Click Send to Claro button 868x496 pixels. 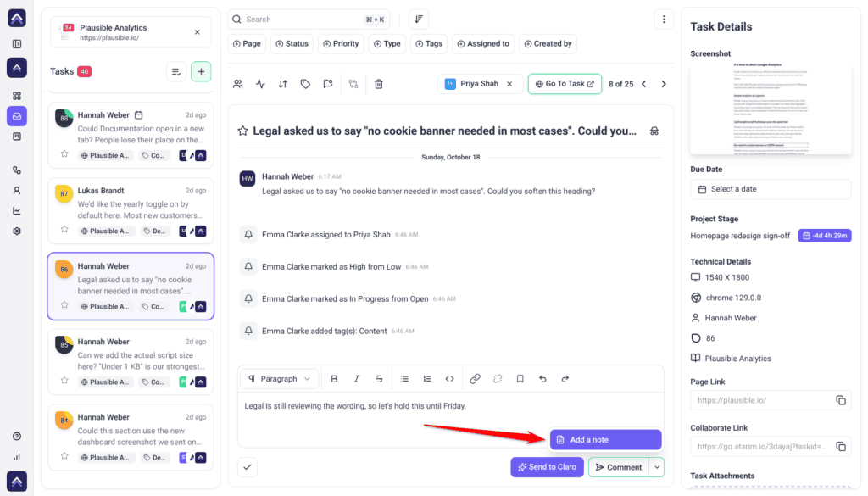tap(547, 467)
